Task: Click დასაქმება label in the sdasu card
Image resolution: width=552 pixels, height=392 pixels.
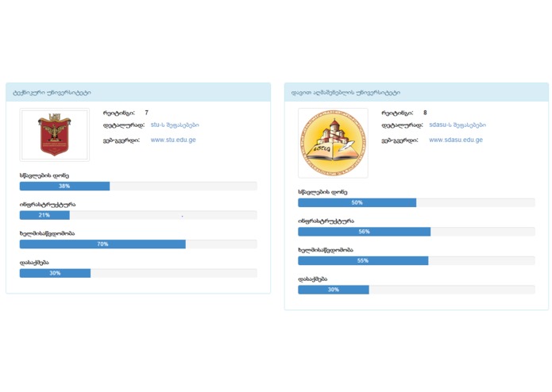Action: click(313, 279)
